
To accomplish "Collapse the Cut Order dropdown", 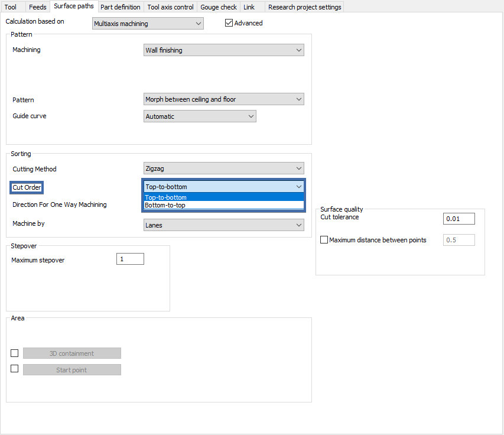I will pos(224,187).
